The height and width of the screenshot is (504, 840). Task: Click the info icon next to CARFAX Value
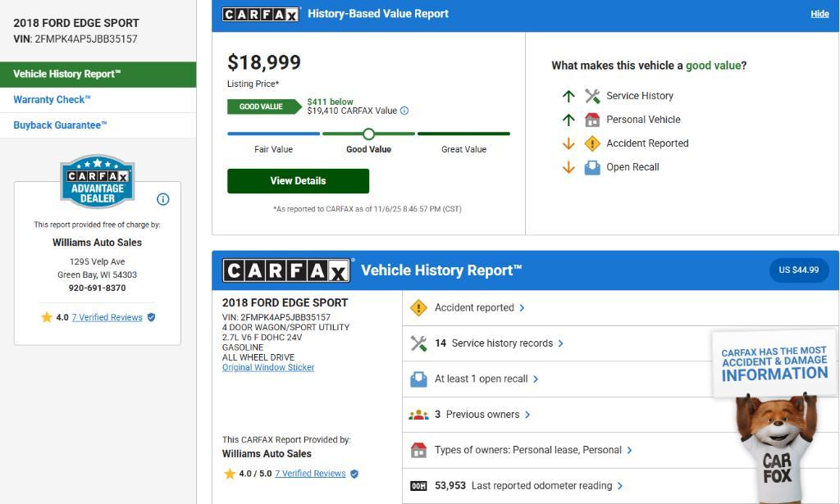(404, 111)
